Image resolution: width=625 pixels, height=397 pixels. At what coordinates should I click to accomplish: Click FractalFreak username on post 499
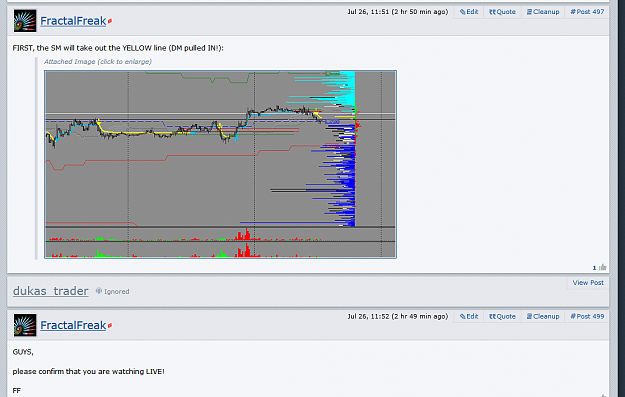coord(73,325)
